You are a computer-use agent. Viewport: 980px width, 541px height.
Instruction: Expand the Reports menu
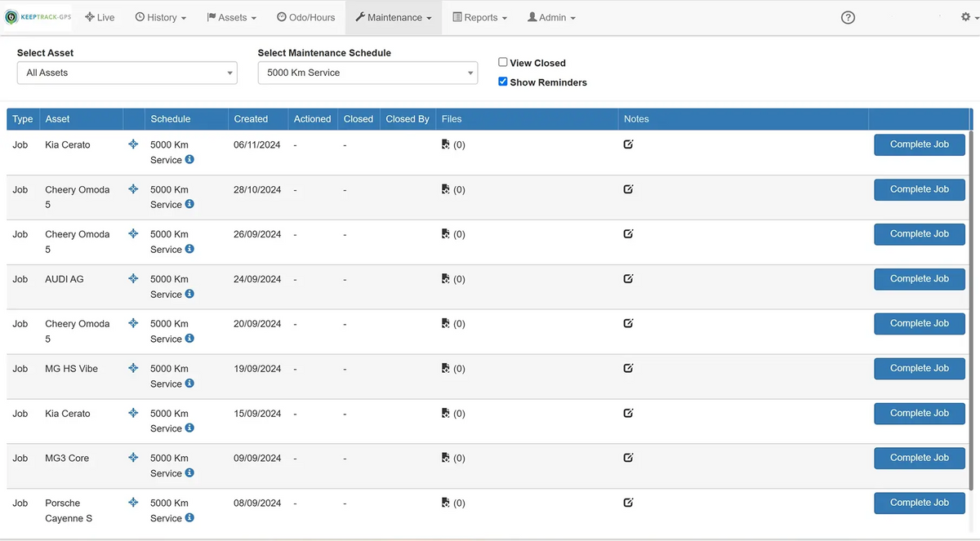click(479, 17)
